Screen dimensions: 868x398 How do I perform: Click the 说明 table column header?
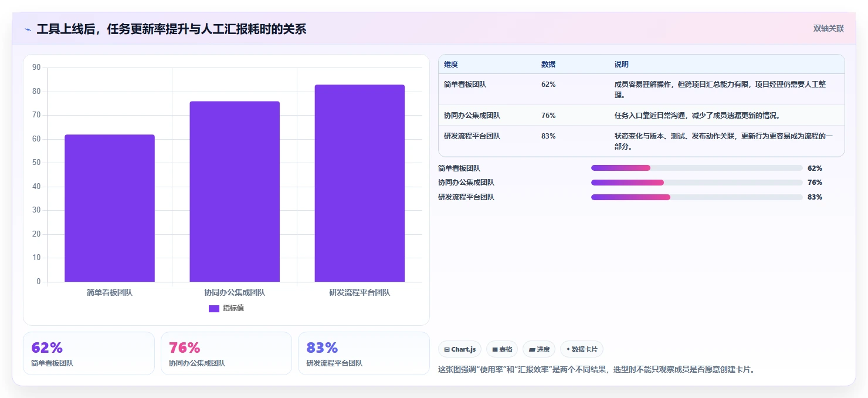pos(622,65)
